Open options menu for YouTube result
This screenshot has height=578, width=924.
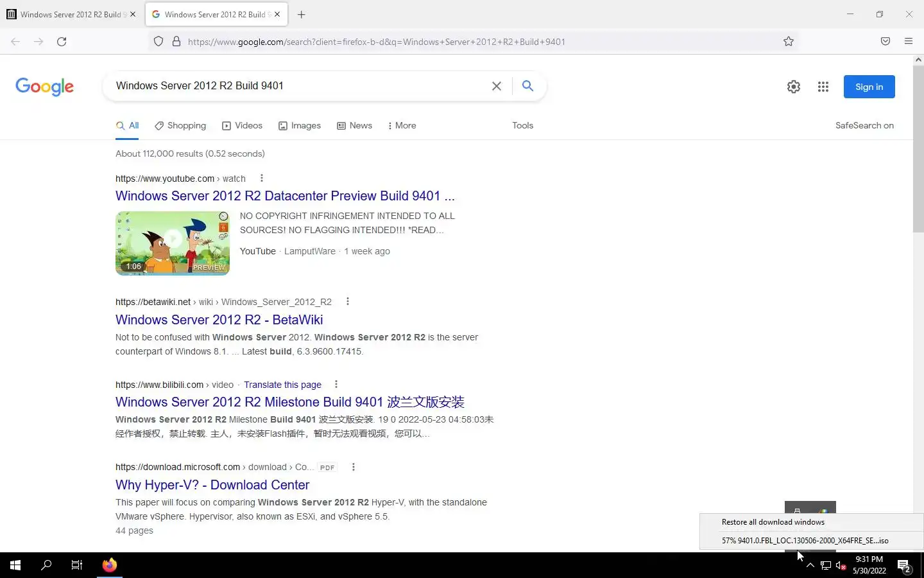coord(261,179)
